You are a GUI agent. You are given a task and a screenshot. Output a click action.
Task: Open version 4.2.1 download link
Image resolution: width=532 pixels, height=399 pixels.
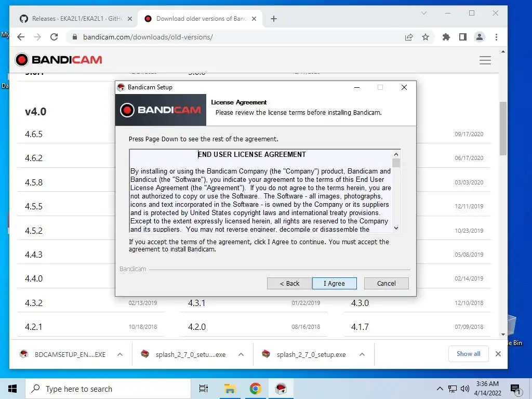point(34,327)
